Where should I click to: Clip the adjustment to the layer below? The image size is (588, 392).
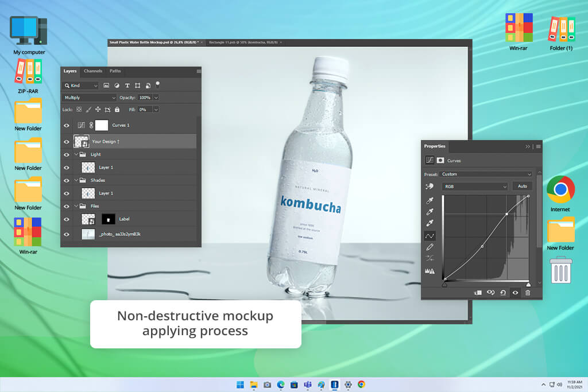[x=478, y=293]
